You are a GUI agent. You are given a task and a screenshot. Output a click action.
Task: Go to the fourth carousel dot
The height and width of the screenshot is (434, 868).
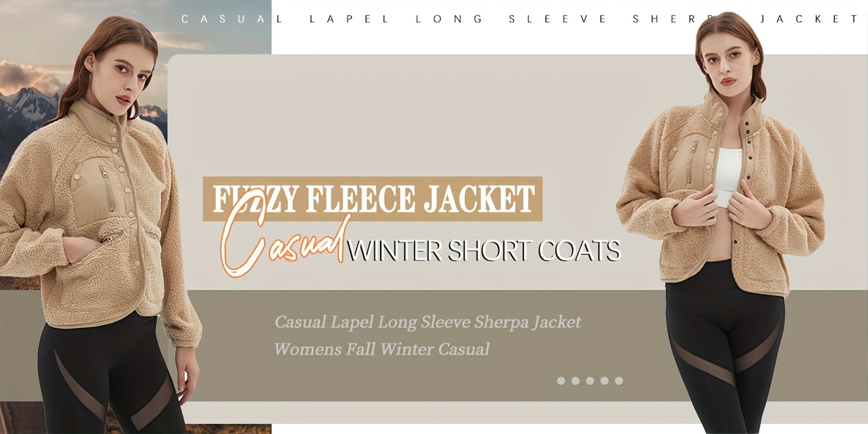tap(604, 381)
